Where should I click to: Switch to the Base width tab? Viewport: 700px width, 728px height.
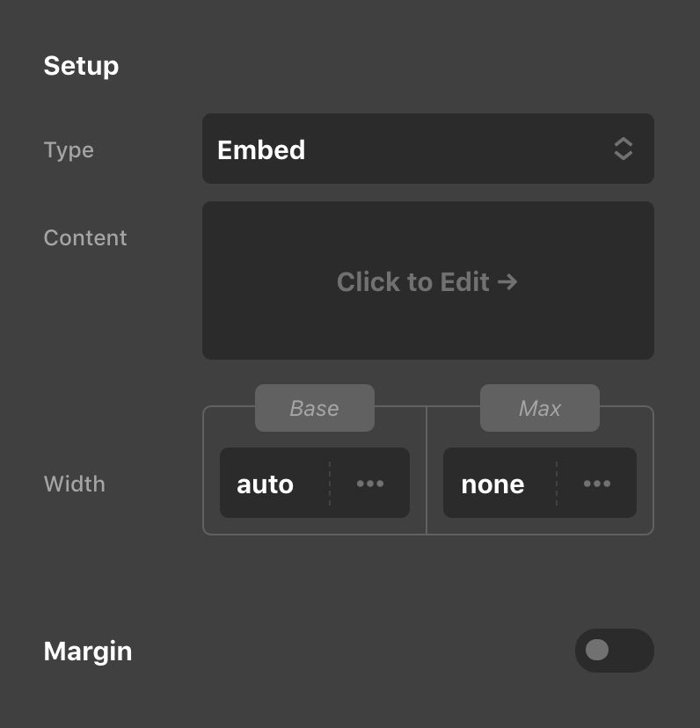coord(314,408)
